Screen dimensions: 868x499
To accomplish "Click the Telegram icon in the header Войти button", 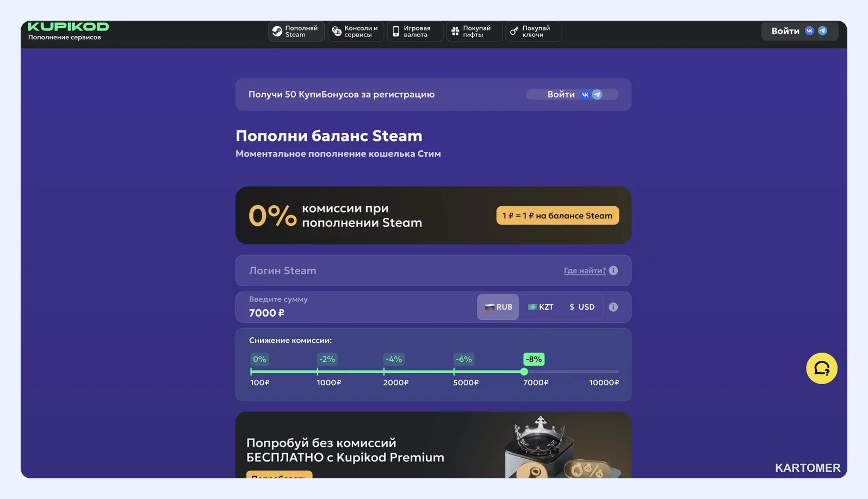I will tap(822, 31).
